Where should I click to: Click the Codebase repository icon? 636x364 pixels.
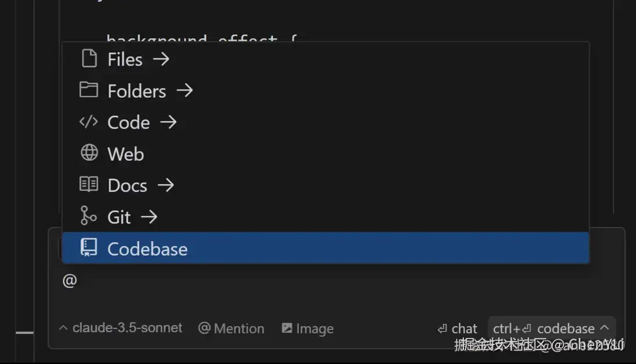[89, 248]
